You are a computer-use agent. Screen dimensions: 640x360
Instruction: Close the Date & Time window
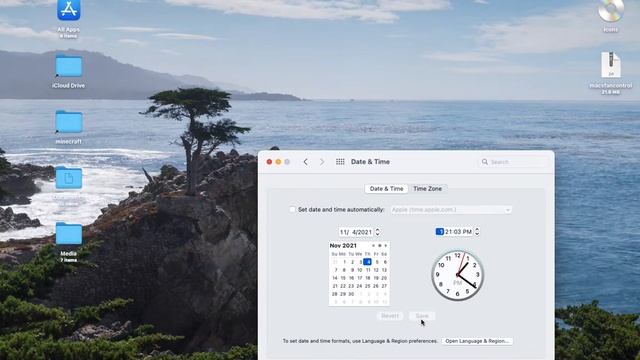(269, 162)
